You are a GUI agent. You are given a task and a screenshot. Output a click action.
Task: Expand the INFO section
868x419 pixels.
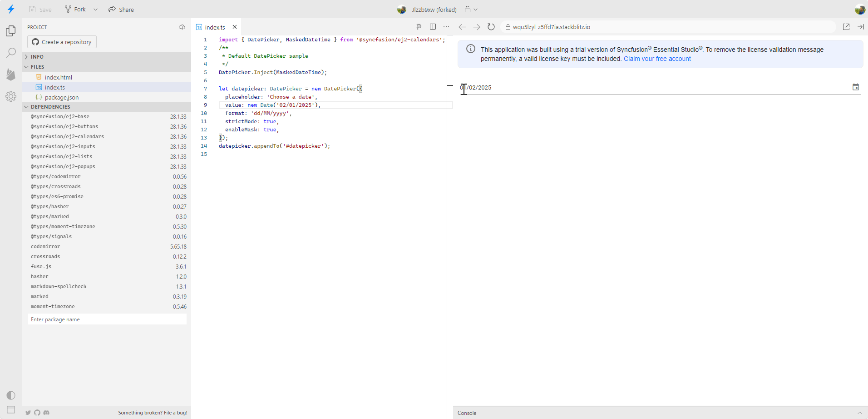tap(37, 57)
